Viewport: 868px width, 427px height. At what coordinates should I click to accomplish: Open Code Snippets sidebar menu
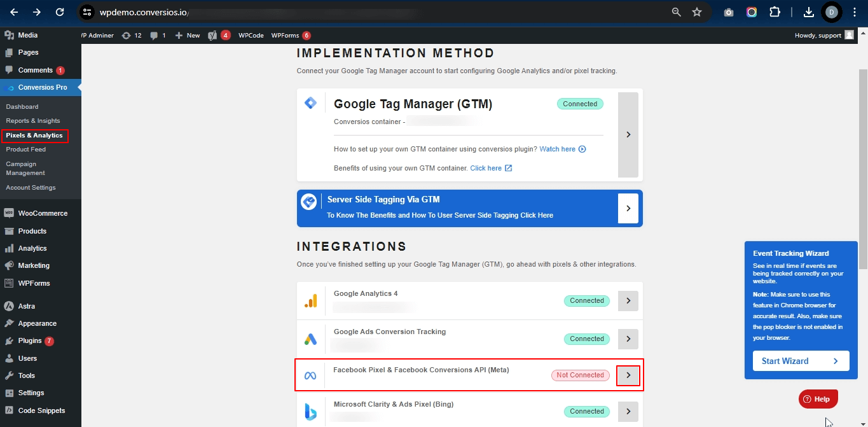coord(41,410)
